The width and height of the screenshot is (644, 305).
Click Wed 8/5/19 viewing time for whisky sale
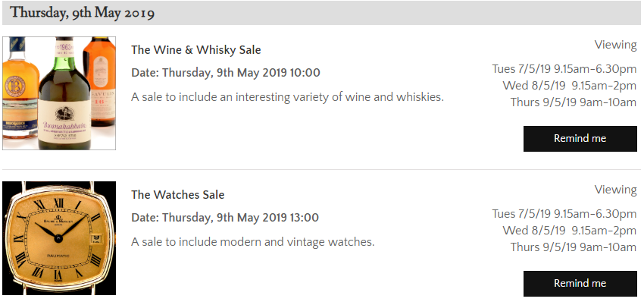coord(569,85)
